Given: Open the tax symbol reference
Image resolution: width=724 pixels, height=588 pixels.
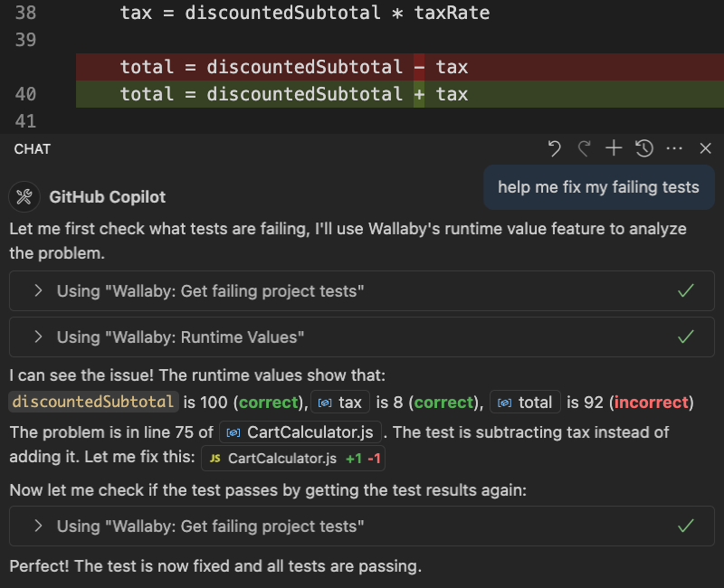Looking at the screenshot, I should [x=340, y=402].
